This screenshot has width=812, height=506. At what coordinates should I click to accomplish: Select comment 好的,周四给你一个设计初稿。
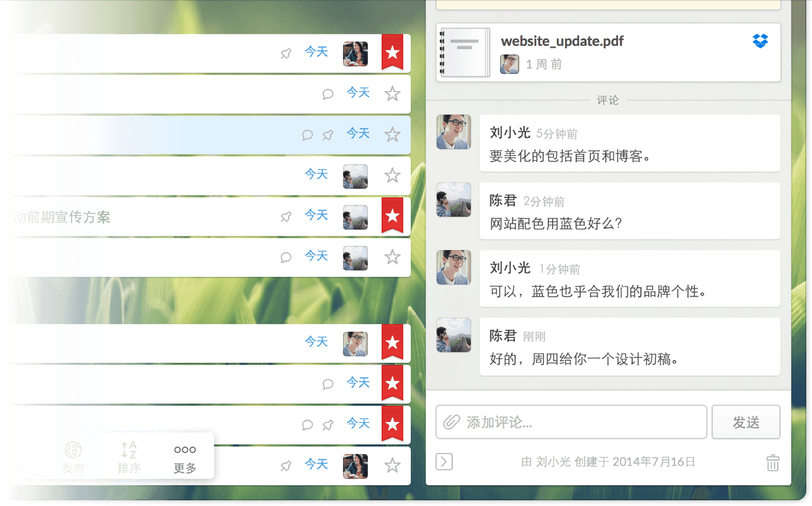tap(584, 359)
